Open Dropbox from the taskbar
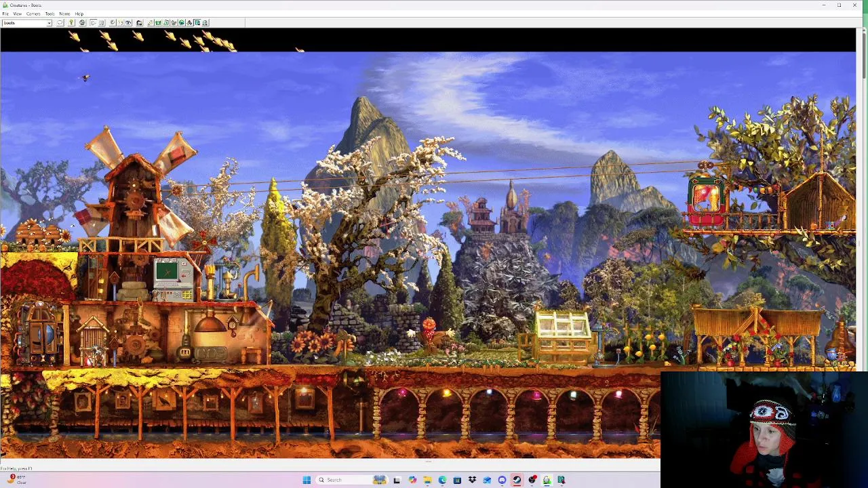Screen dimensions: 868x488 472,480
